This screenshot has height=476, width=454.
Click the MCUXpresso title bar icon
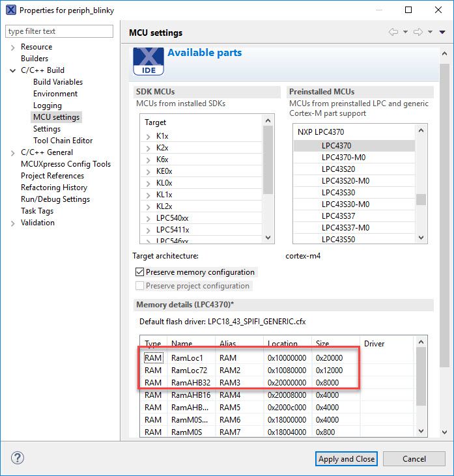tap(11, 10)
